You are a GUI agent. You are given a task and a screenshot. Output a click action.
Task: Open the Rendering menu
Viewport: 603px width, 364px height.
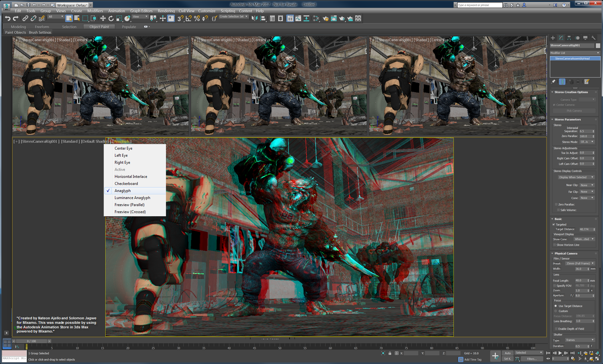pos(166,11)
